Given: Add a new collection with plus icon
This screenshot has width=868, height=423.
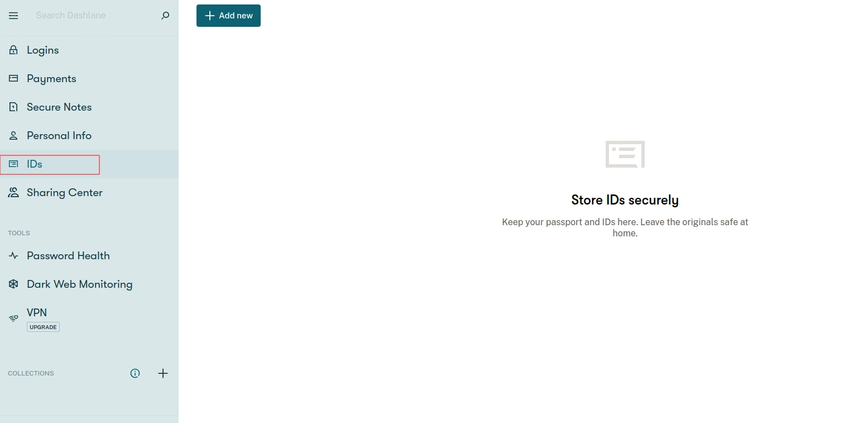Looking at the screenshot, I should coord(163,373).
